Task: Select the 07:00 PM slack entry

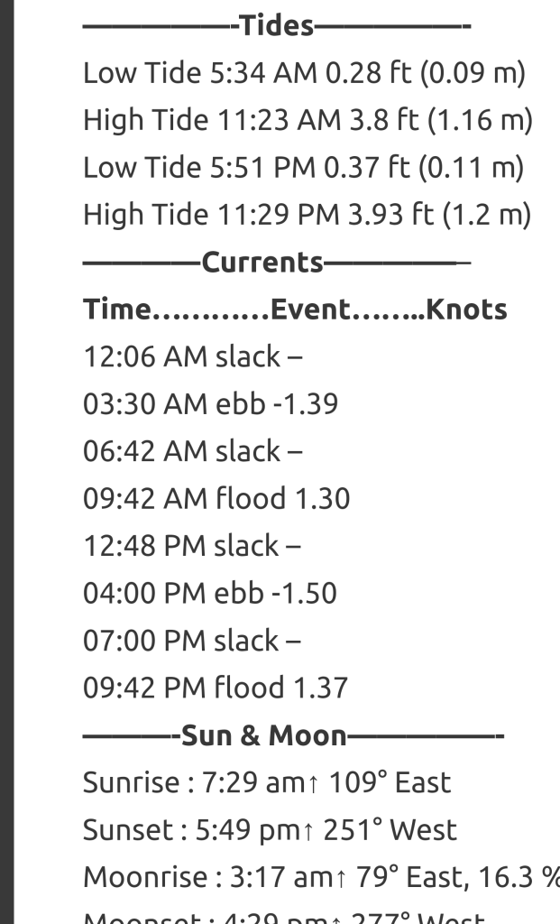Action: point(192,641)
